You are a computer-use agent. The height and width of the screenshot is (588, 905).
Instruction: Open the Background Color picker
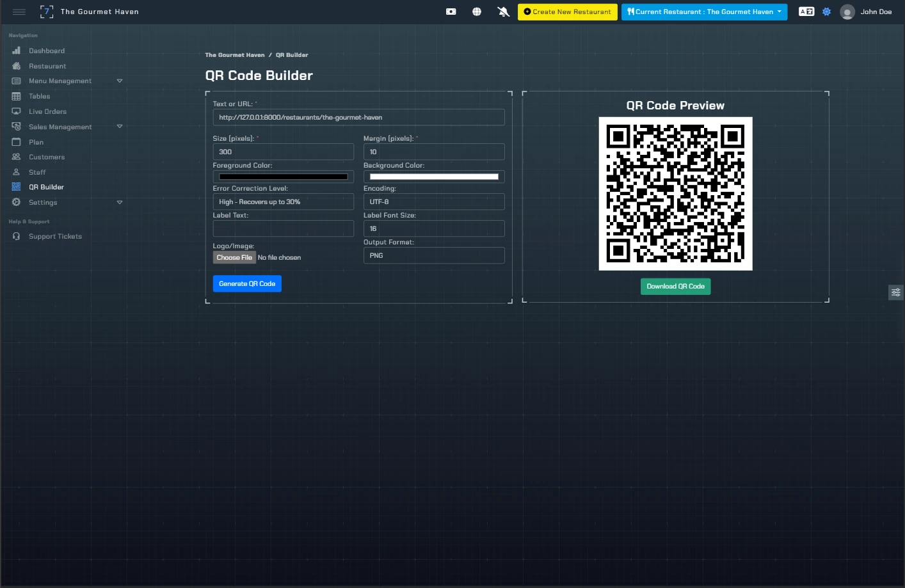[434, 177]
